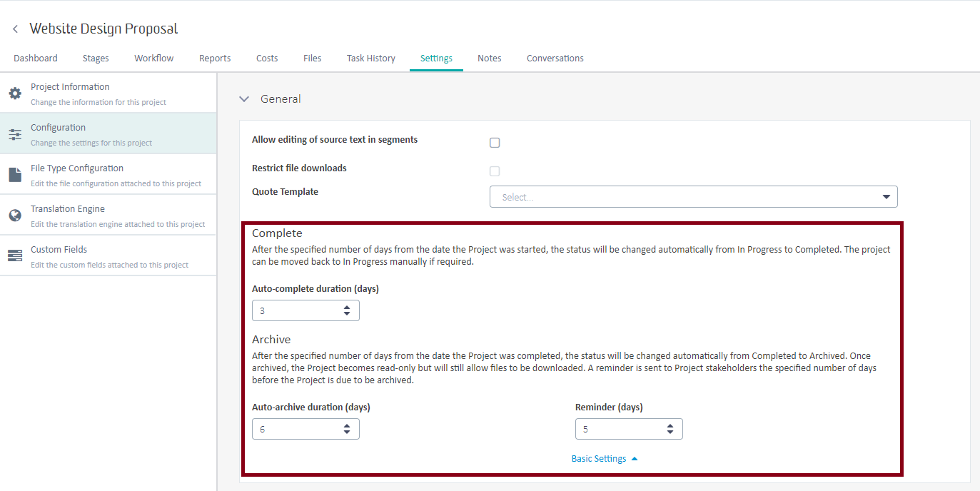Click the Archive section heading
The height and width of the screenshot is (491, 980).
271,340
